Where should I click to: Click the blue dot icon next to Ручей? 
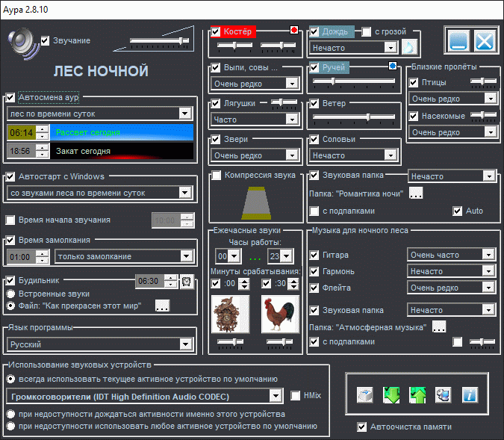(x=393, y=66)
